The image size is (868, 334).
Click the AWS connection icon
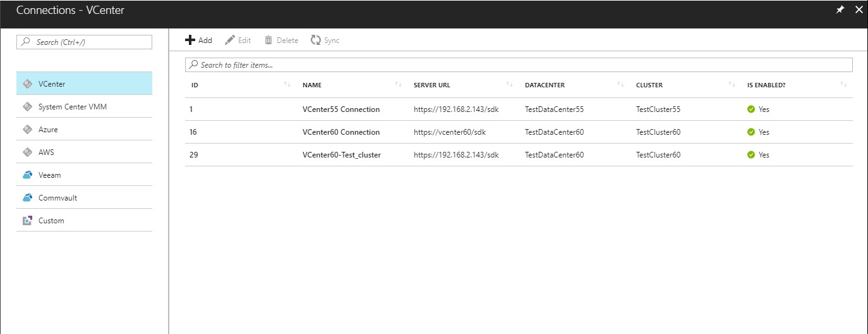[x=27, y=152]
